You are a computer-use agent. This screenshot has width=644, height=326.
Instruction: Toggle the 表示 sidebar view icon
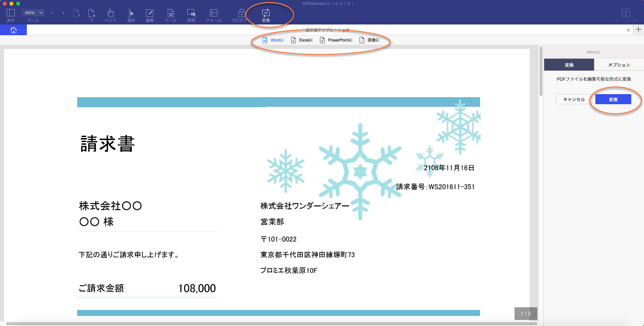11,13
